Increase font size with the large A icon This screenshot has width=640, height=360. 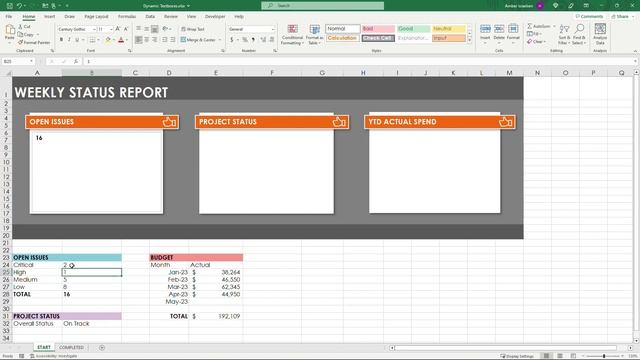click(x=118, y=29)
